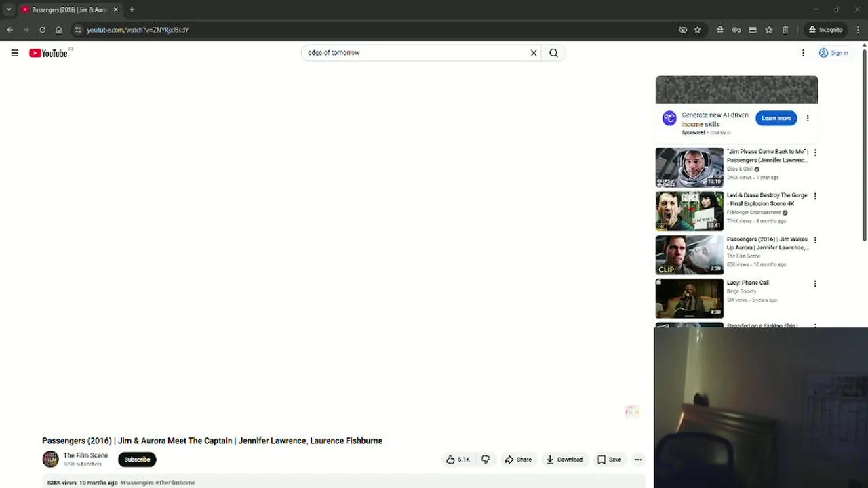Open tab search dropdown arrow
The image size is (868, 488).
9,9
